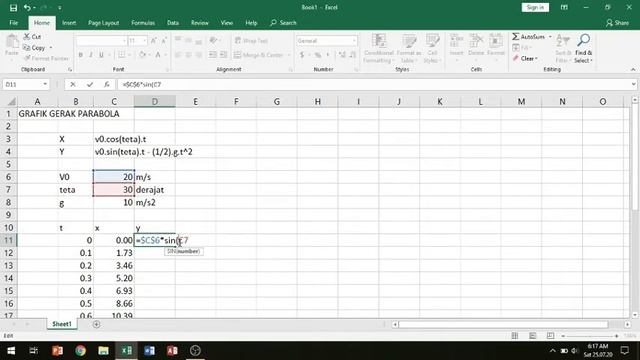Save the workbook with the Save icon

coord(13,7)
